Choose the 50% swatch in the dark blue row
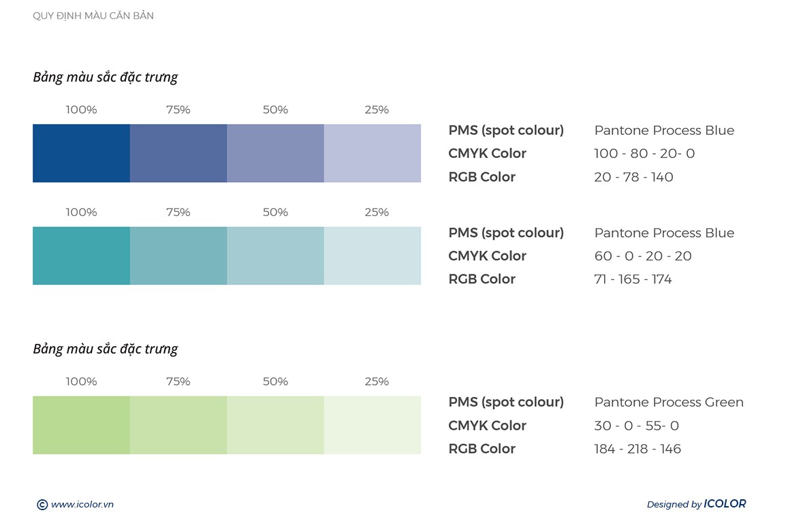This screenshot has width=790, height=532. 275,153
